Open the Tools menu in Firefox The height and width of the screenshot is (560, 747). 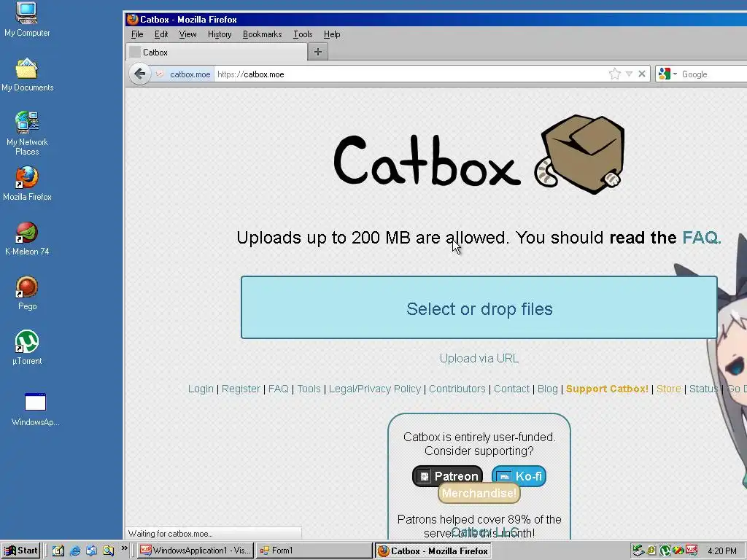[303, 34]
